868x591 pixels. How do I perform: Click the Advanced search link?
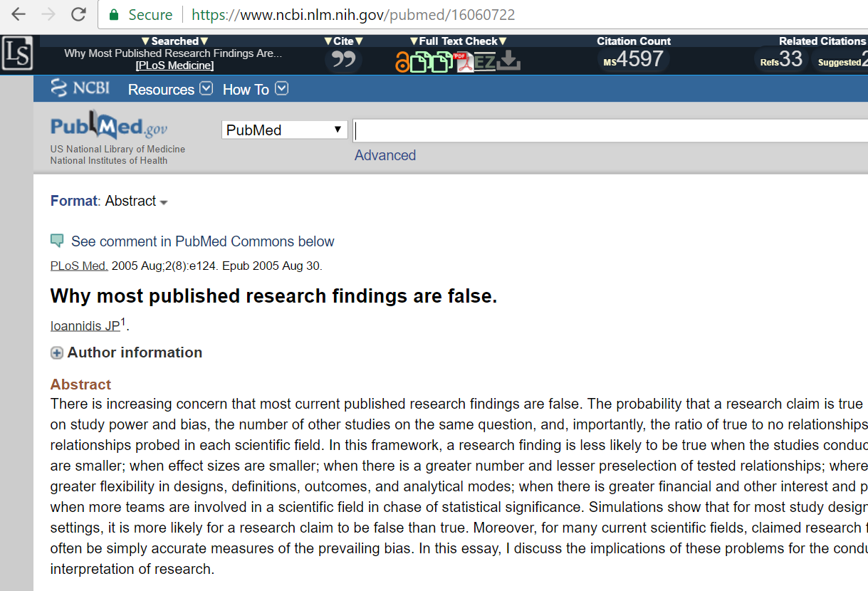pyautogui.click(x=385, y=155)
